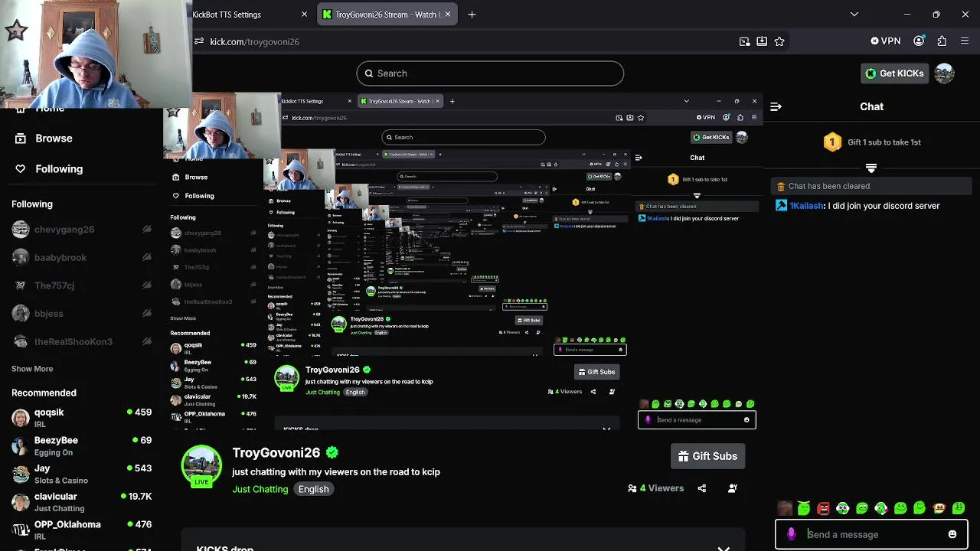Image resolution: width=980 pixels, height=551 pixels.
Task: Open the outermost extensions puzzle icon
Action: click(942, 41)
